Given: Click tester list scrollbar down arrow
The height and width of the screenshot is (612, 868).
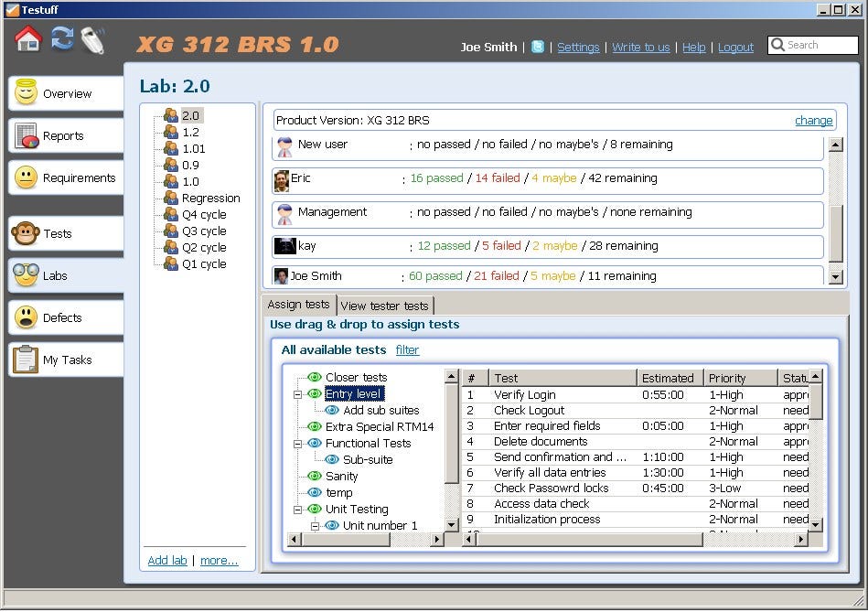Looking at the screenshot, I should pos(835,276).
